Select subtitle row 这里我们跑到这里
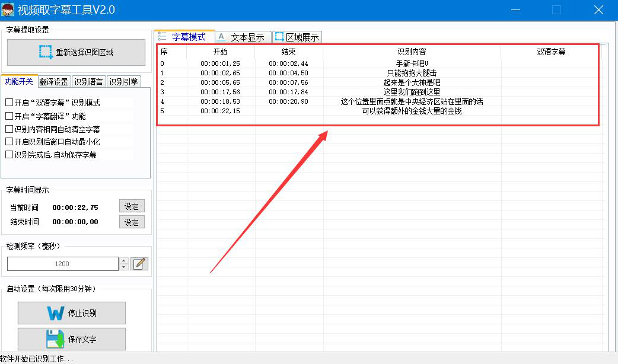The image size is (618, 364). (378, 92)
